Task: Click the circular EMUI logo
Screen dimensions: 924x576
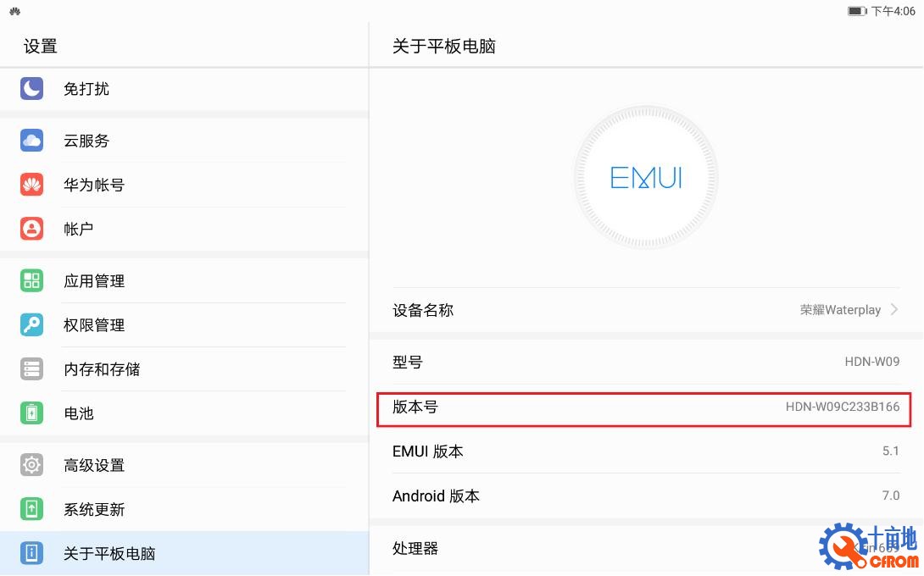Action: [x=646, y=178]
